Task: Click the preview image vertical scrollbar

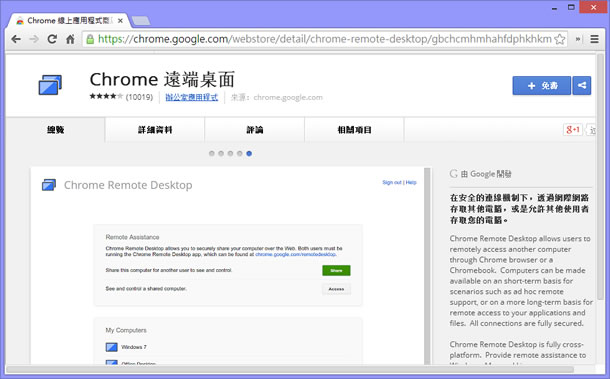Action: 427,266
